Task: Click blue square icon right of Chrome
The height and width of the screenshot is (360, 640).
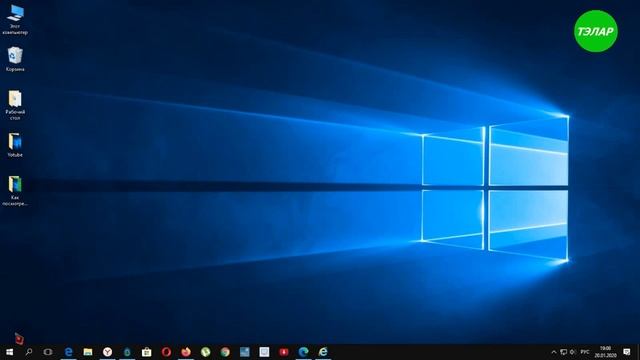Action: (x=244, y=352)
